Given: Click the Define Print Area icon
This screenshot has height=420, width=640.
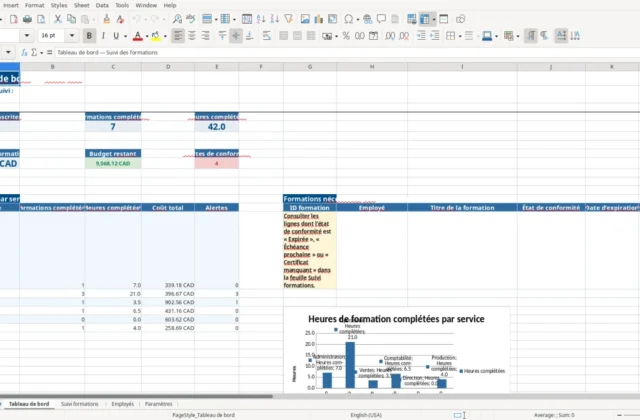Looking at the screenshot, I should pyautogui.click(x=411, y=19).
